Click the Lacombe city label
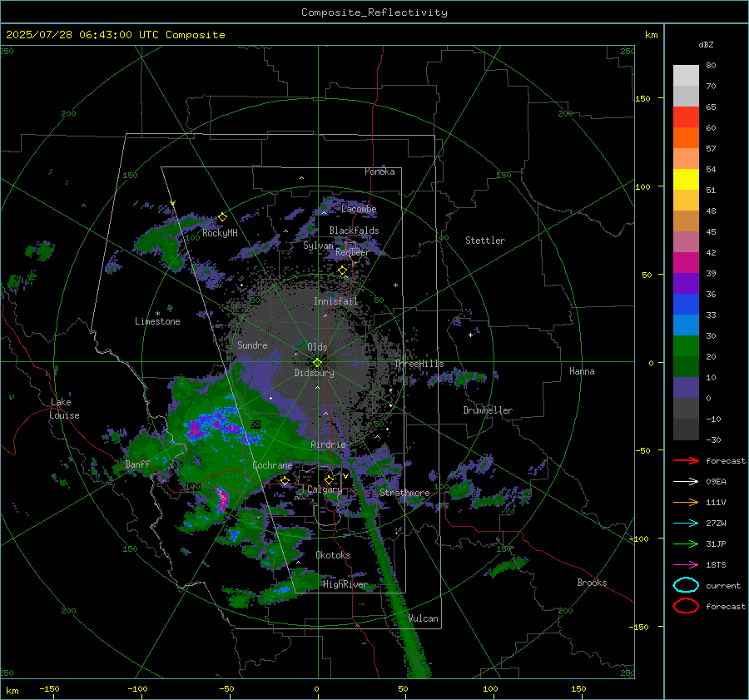Image resolution: width=749 pixels, height=700 pixels. point(359,209)
